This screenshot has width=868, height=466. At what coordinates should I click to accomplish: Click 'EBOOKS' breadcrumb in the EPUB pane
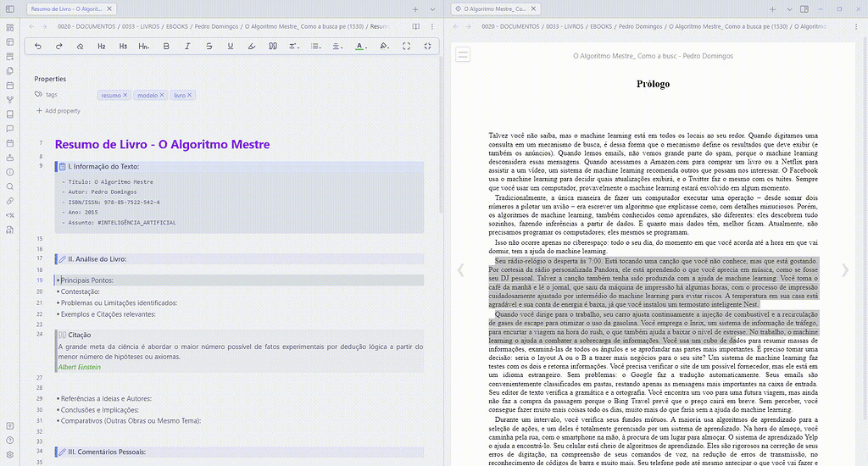(x=601, y=26)
